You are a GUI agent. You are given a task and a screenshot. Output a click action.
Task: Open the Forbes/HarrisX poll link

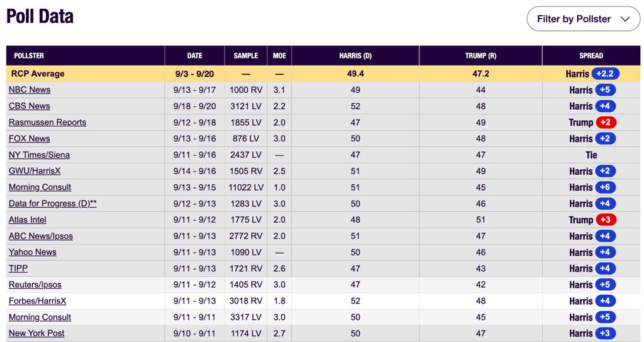click(37, 301)
